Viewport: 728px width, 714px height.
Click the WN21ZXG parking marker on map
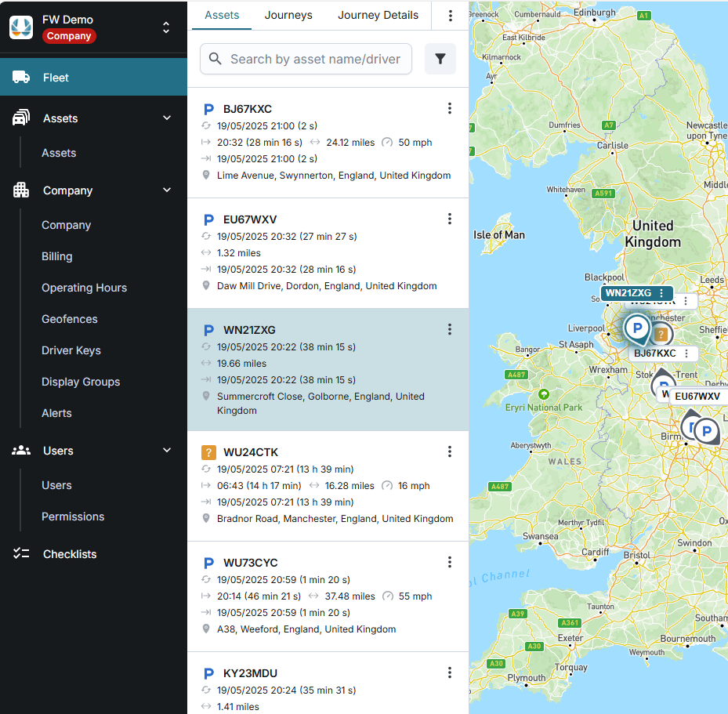pyautogui.click(x=637, y=328)
